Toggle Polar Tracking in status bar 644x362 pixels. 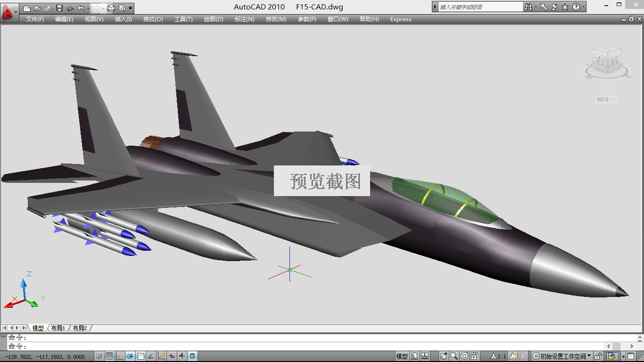(130, 356)
